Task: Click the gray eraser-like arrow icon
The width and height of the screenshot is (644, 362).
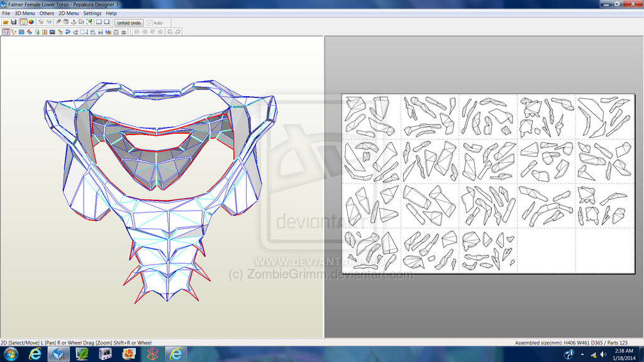Action: (75, 31)
